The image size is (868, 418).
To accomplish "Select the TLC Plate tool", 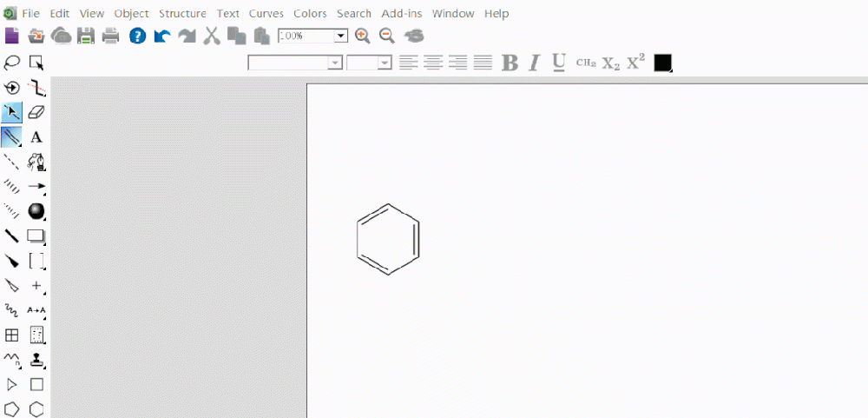I will coord(36,335).
